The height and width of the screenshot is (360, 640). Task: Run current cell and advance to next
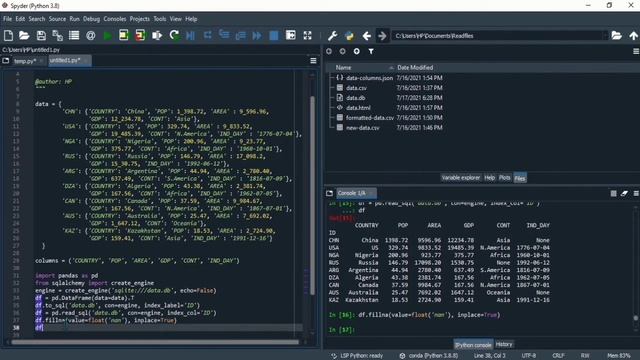pos(140,36)
